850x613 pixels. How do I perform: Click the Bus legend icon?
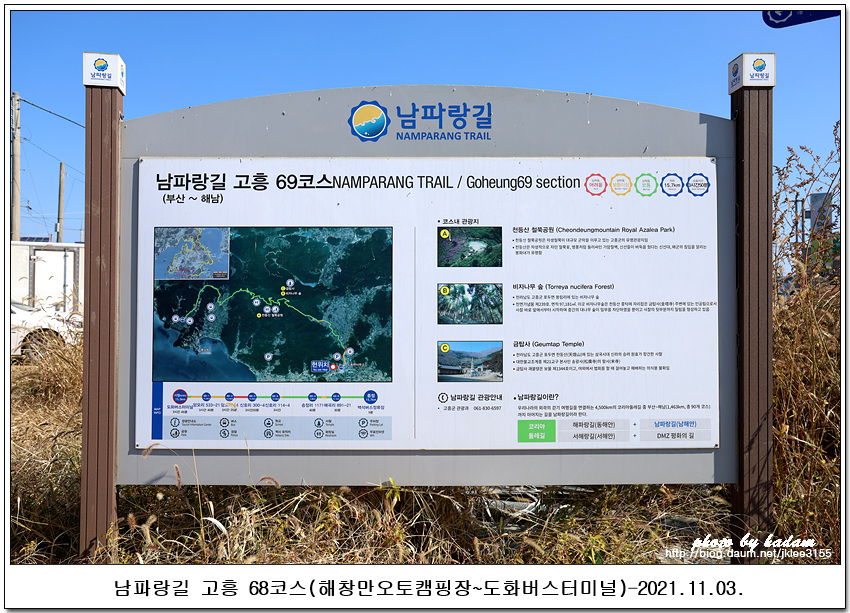point(224,422)
